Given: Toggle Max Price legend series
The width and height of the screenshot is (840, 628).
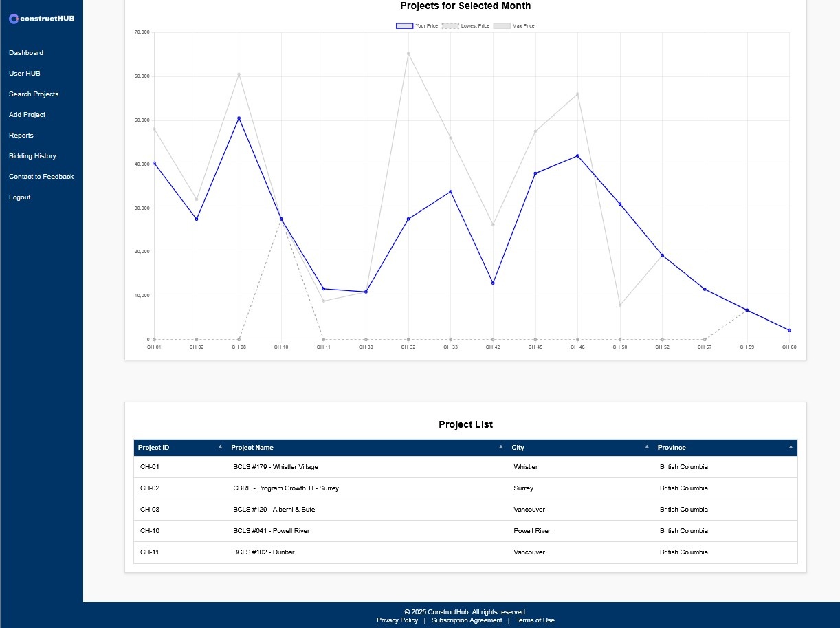Looking at the screenshot, I should click(x=513, y=26).
